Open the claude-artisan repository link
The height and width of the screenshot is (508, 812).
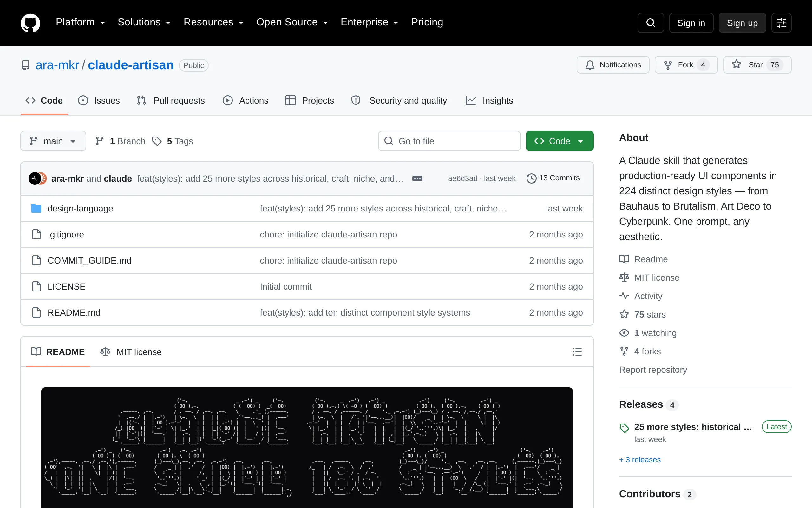[x=131, y=65]
